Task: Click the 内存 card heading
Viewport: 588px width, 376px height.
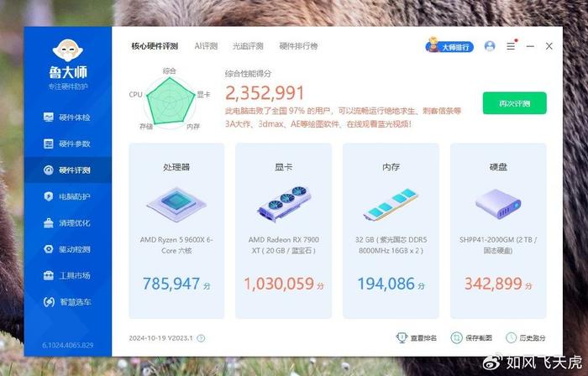Action: (391, 167)
